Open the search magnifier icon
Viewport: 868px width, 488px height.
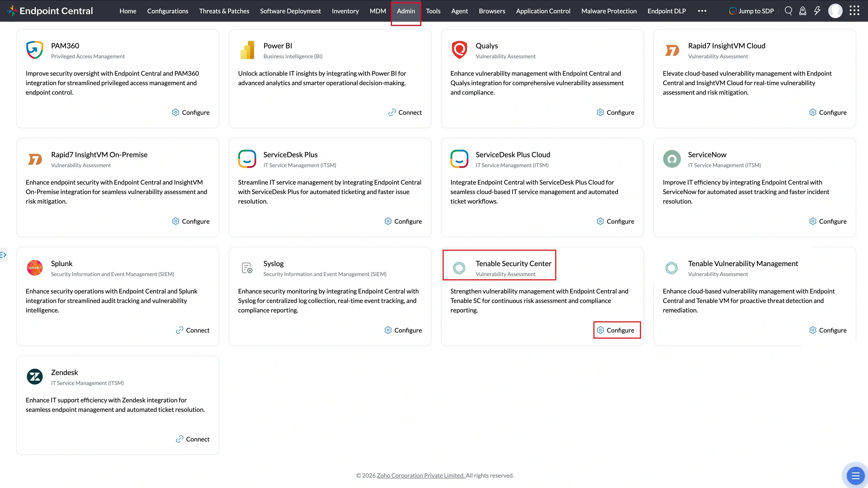click(788, 11)
